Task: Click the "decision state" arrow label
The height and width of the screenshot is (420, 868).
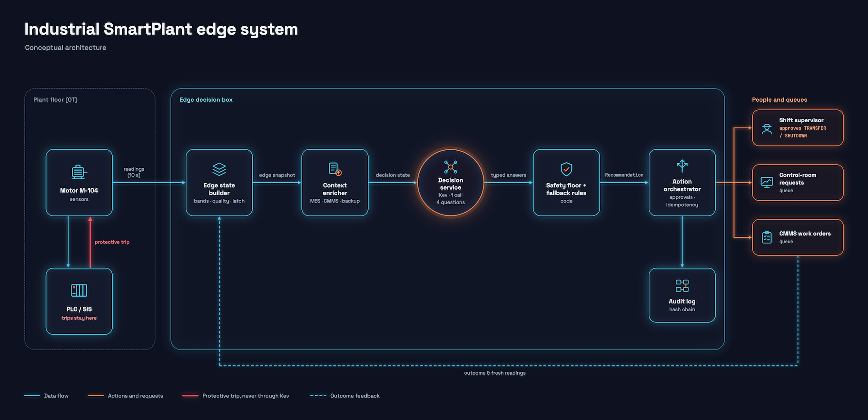Action: (393, 175)
